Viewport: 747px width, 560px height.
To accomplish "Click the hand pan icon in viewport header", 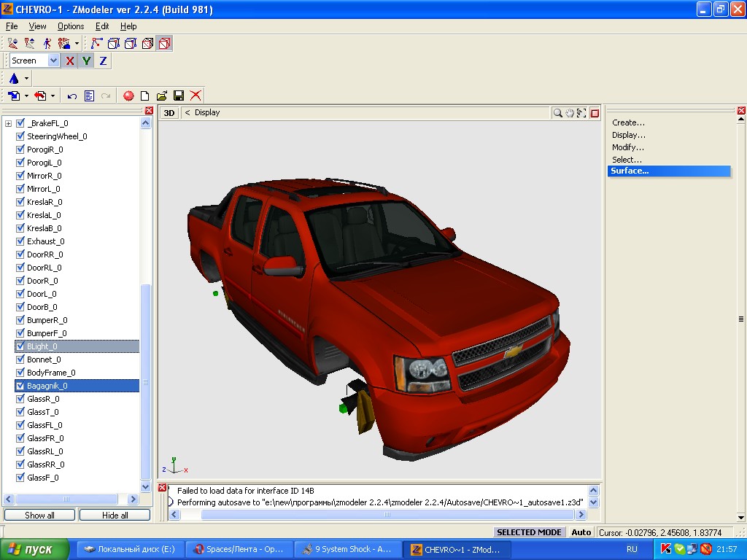I will tap(570, 113).
